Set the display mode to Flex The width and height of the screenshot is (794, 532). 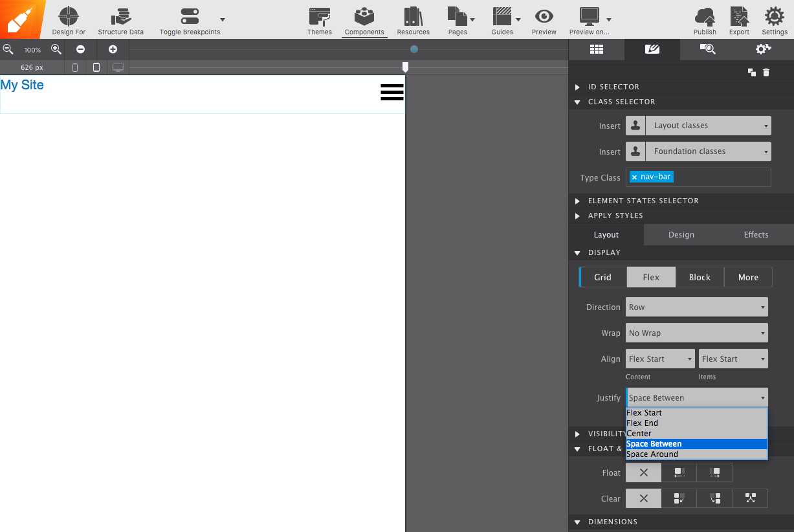[651, 277]
